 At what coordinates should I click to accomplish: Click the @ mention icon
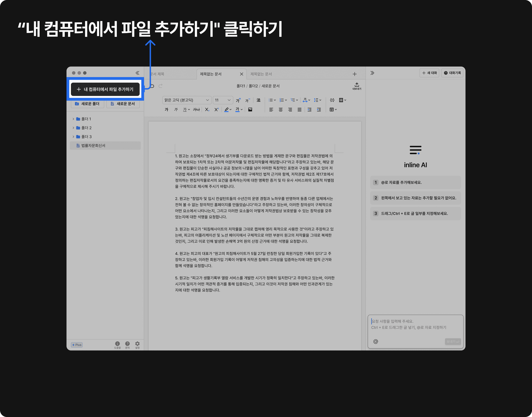coord(376,342)
